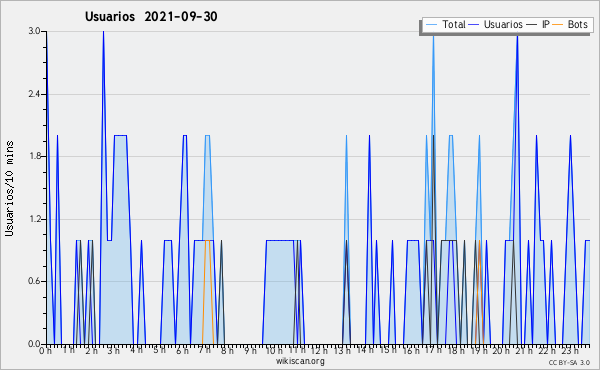Viewport: 600px width, 370px height.
Task: Click the "20 h" x-axis label
Action: coord(501,350)
